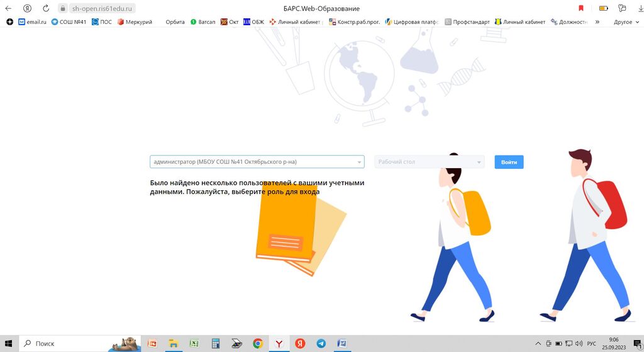
Task: Open the Рабочий стол dropdown
Action: pyautogui.click(x=429, y=162)
